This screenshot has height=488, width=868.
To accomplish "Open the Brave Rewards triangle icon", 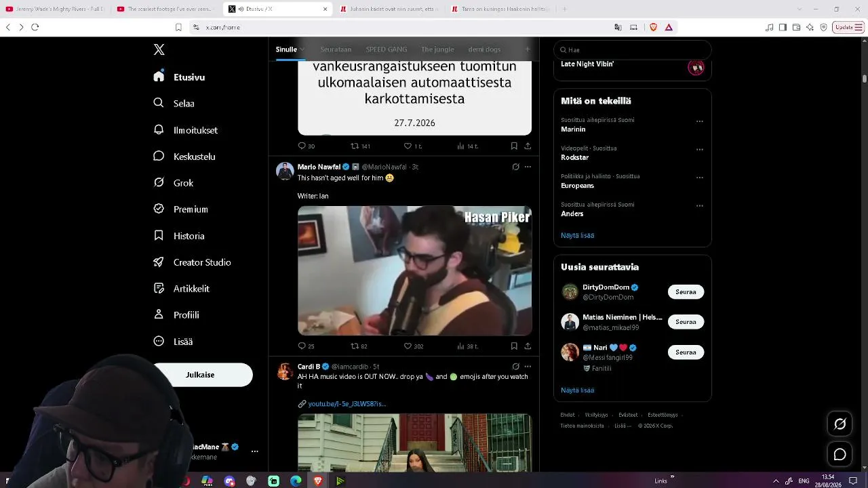I will 669,27.
